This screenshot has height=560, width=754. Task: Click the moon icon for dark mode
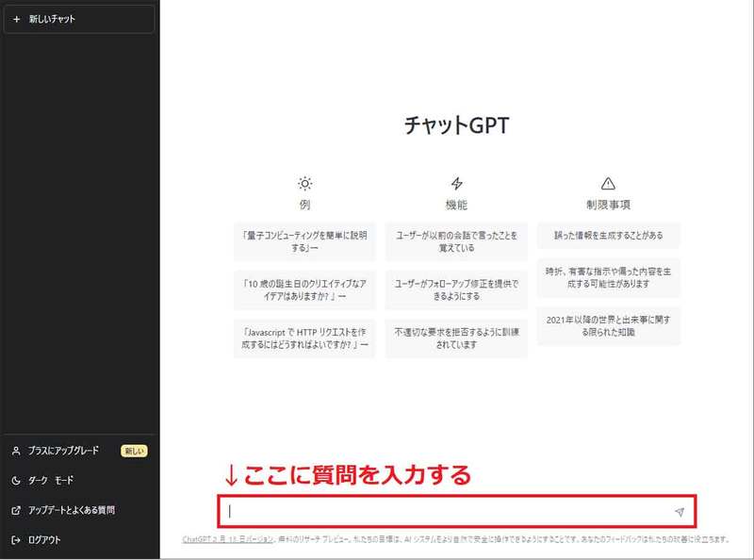click(x=16, y=481)
